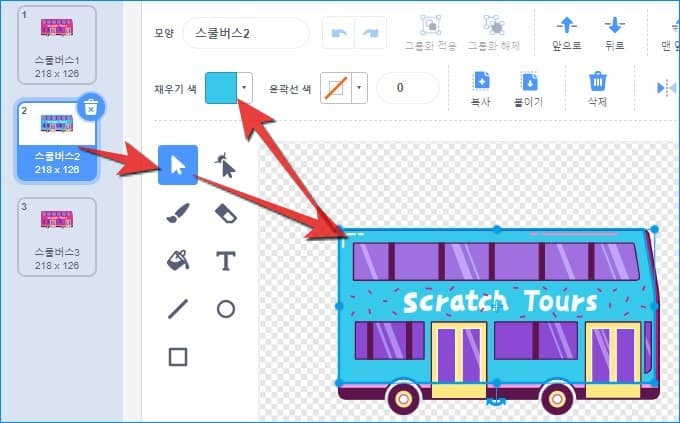Delete the selection with 삭제
680x423 pixels.
coord(597,89)
